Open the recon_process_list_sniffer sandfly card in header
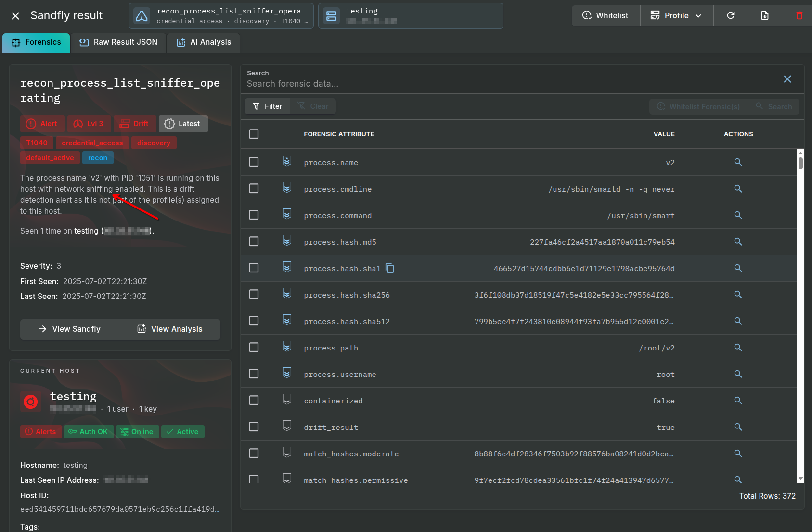Viewport: 812px width, 532px height. coord(221,16)
